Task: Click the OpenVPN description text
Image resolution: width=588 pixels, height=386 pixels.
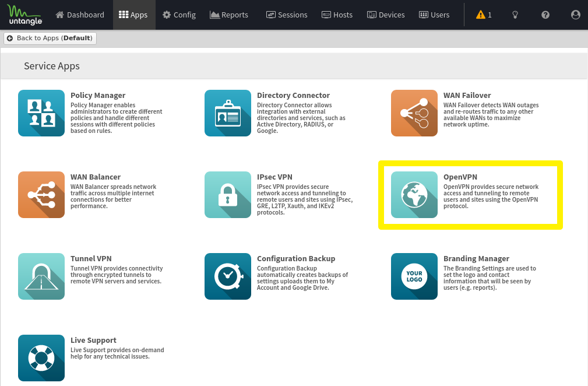Action: (x=491, y=196)
